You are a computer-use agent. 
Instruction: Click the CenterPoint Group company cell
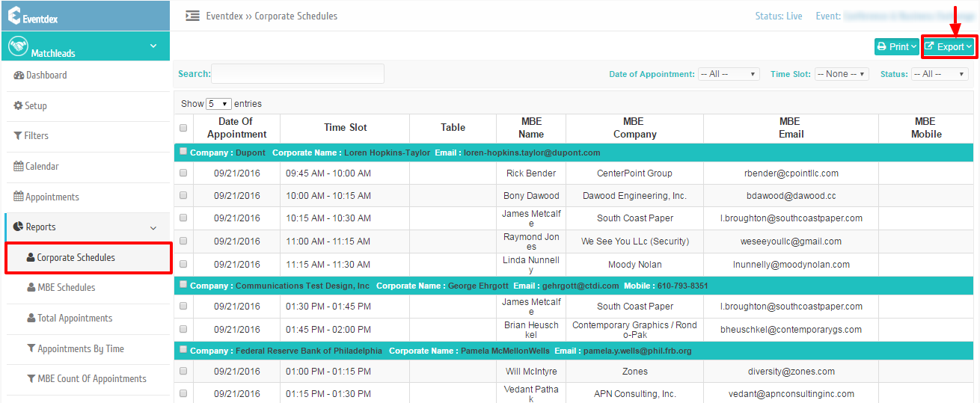(x=634, y=173)
